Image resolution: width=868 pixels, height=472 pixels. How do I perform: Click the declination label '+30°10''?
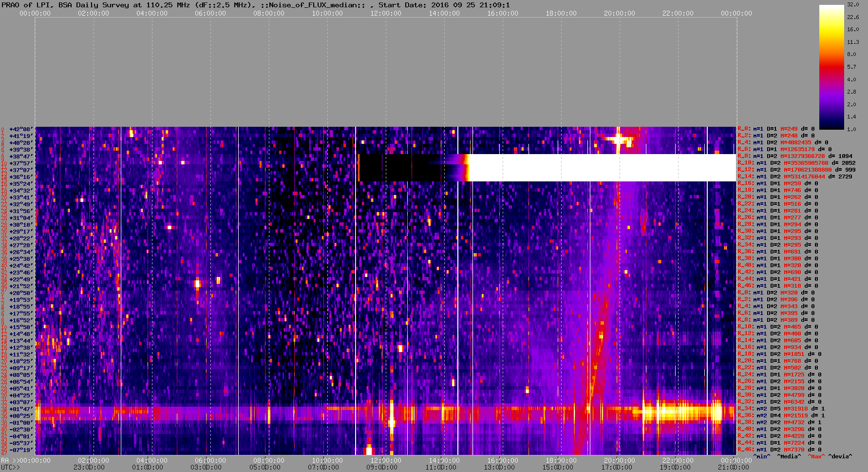coord(20,225)
